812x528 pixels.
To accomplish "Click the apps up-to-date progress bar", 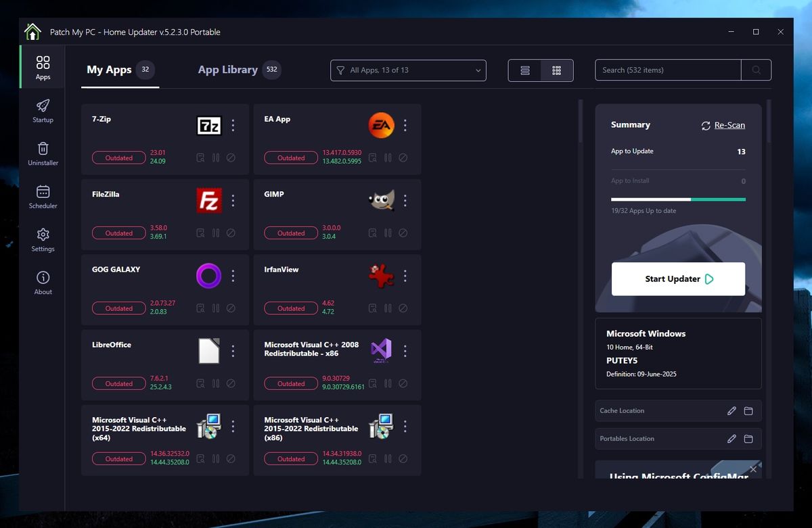I will [x=678, y=199].
